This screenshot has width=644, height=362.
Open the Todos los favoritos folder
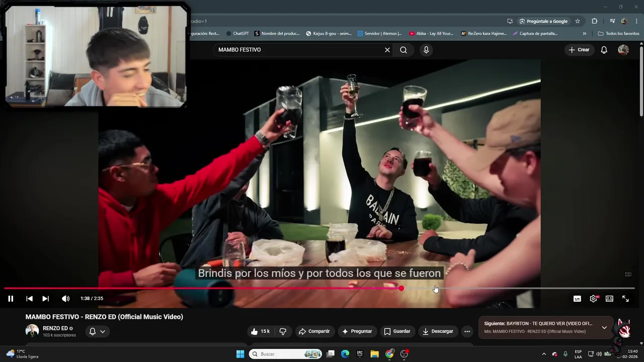[618, 34]
